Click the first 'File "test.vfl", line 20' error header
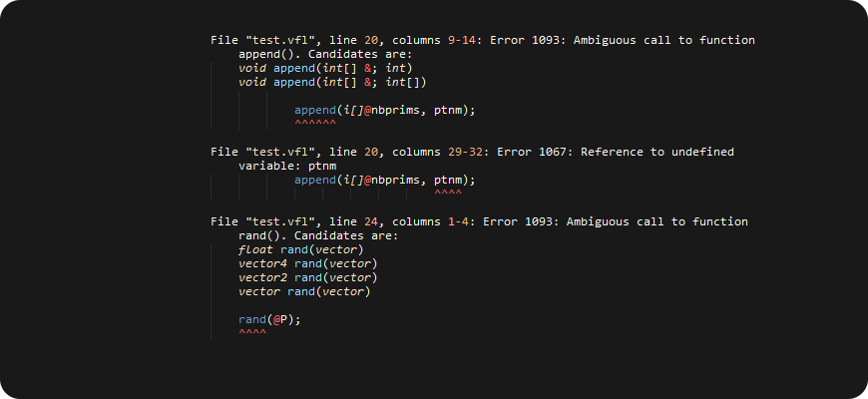Screen dimensions: 868x399 (x=295, y=40)
